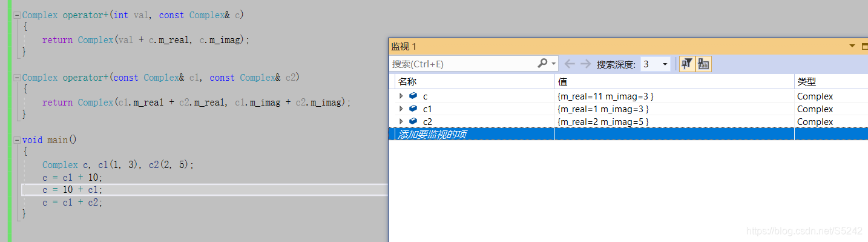Click the blue cube icon for variable c2

413,122
